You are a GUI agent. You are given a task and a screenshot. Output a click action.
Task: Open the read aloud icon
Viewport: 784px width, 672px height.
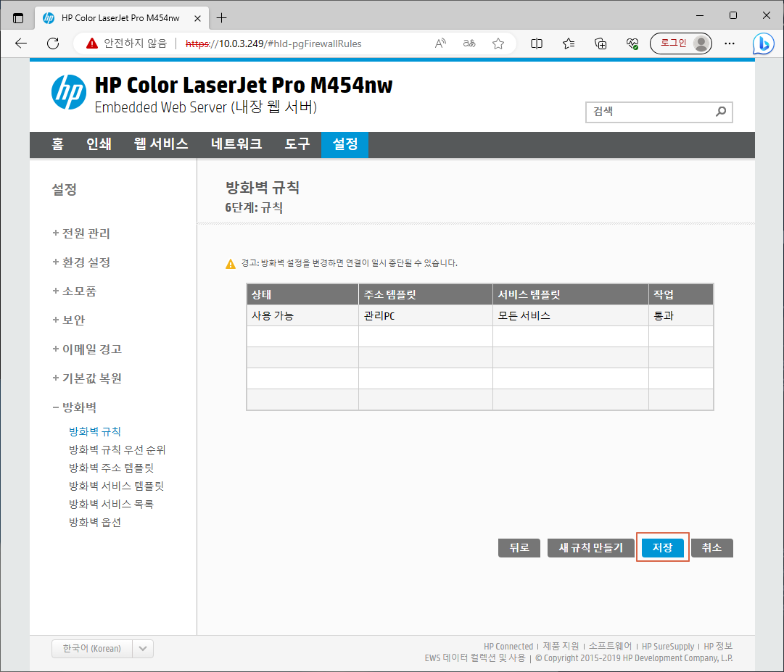[440, 43]
